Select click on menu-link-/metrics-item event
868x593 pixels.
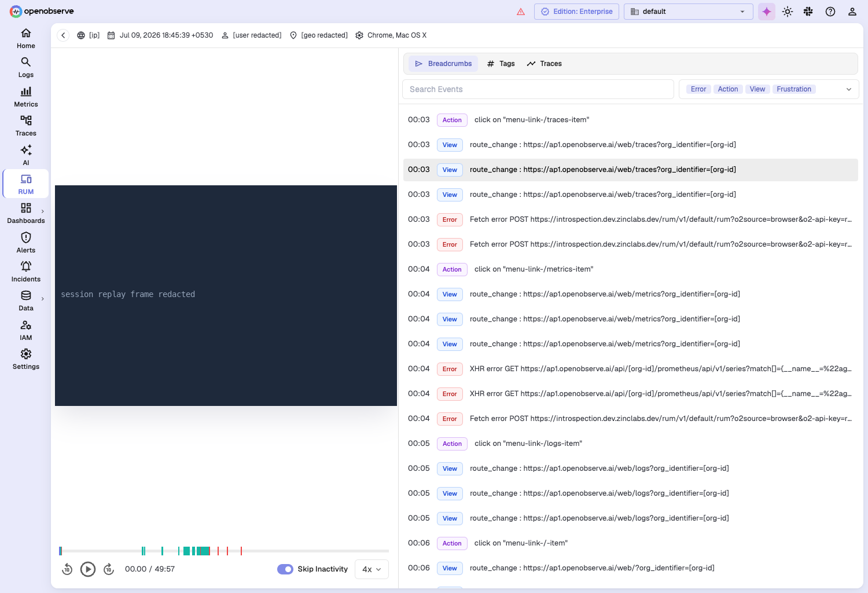[x=631, y=269]
